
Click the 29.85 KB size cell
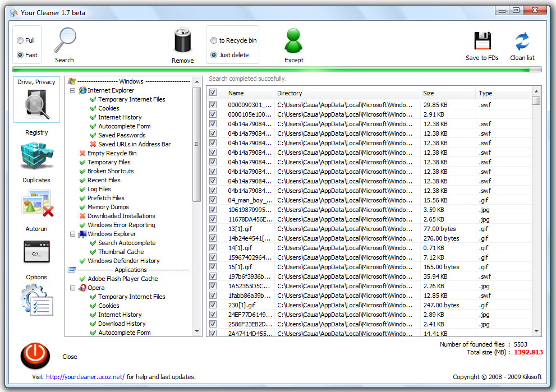(435, 105)
